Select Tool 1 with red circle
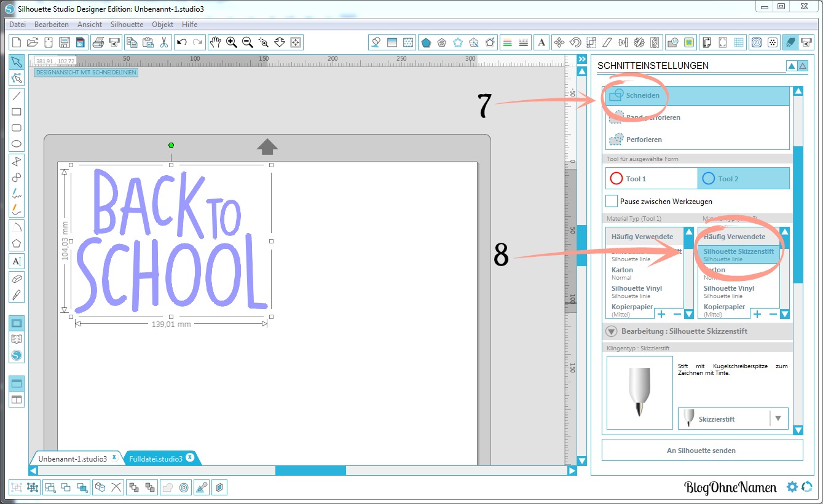This screenshot has width=823, height=504. 651,179
